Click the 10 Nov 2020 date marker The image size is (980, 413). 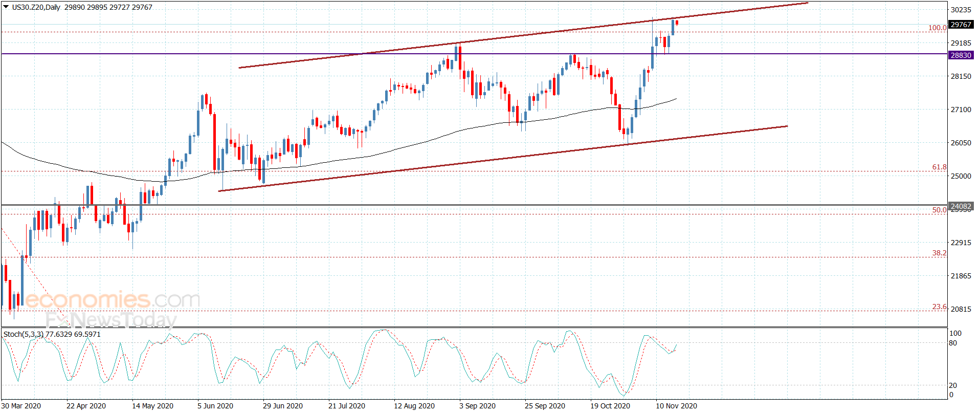coord(676,406)
